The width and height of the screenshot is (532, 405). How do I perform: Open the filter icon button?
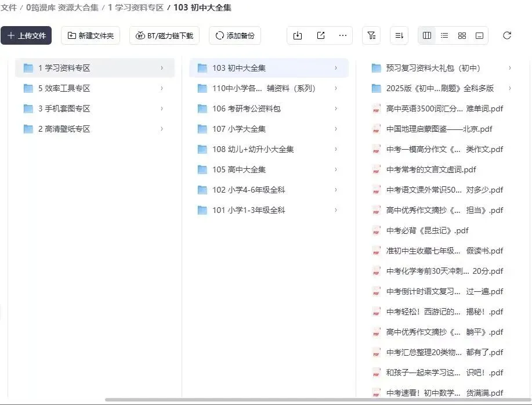point(371,35)
